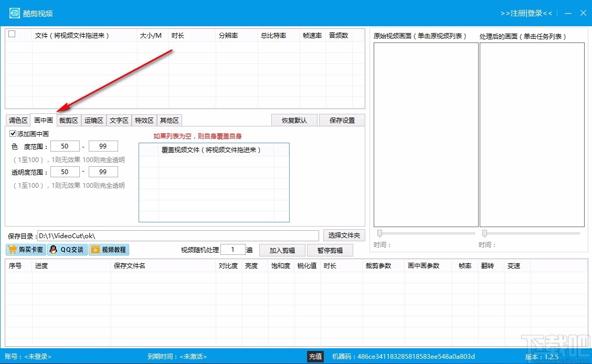Click the shopping cart 购买卡密 button
This screenshot has width=592, height=364.
(26, 250)
